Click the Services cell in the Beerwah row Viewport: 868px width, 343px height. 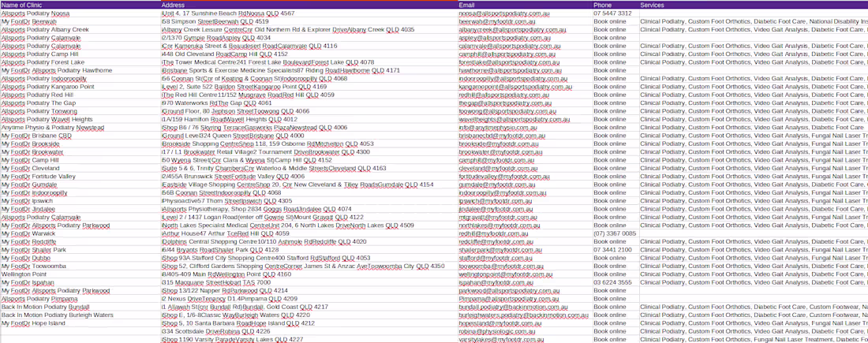point(754,21)
